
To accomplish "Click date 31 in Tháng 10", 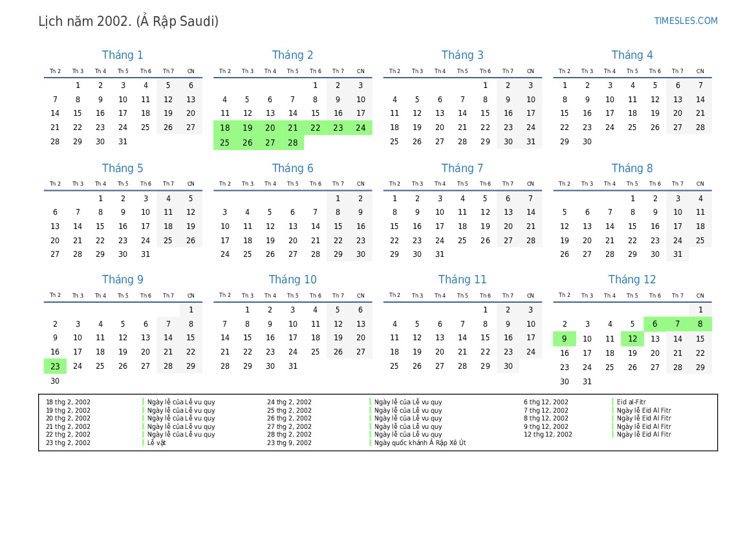I will pos(292,366).
